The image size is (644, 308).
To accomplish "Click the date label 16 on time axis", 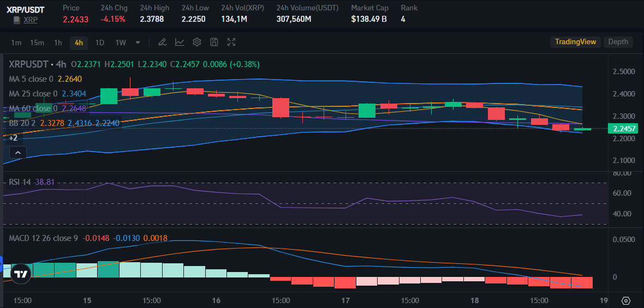I will [216, 300].
